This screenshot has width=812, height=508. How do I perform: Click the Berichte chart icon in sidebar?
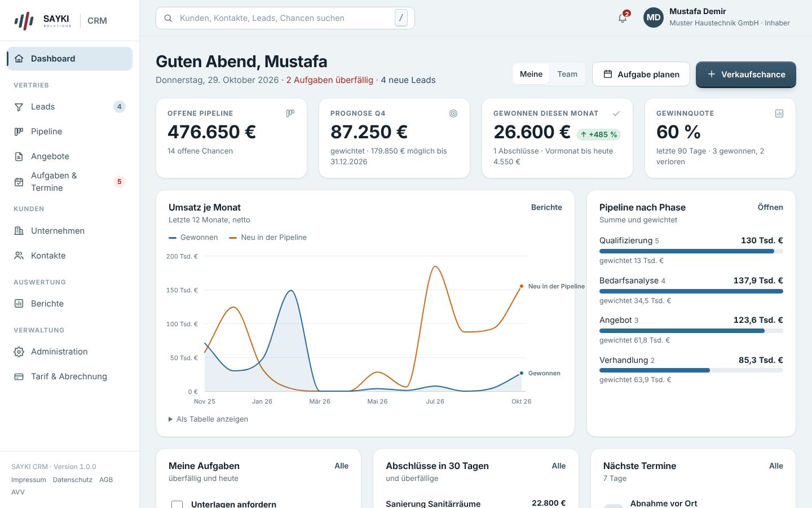(19, 304)
